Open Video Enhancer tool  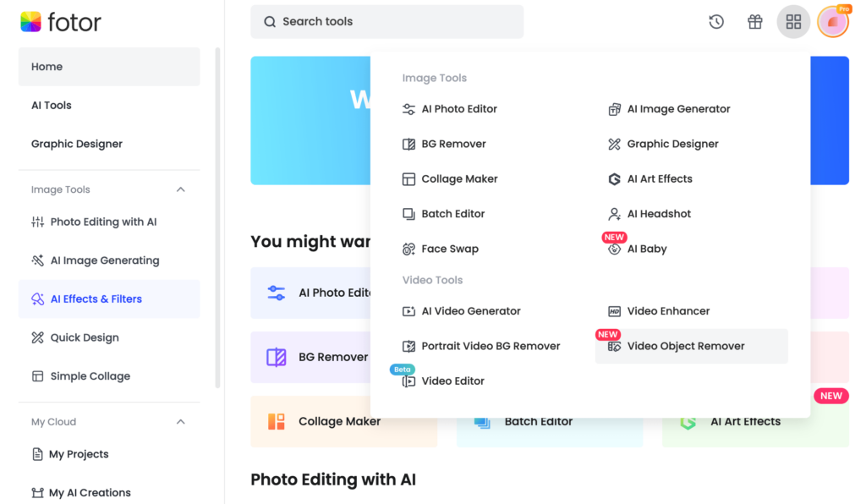[667, 311]
